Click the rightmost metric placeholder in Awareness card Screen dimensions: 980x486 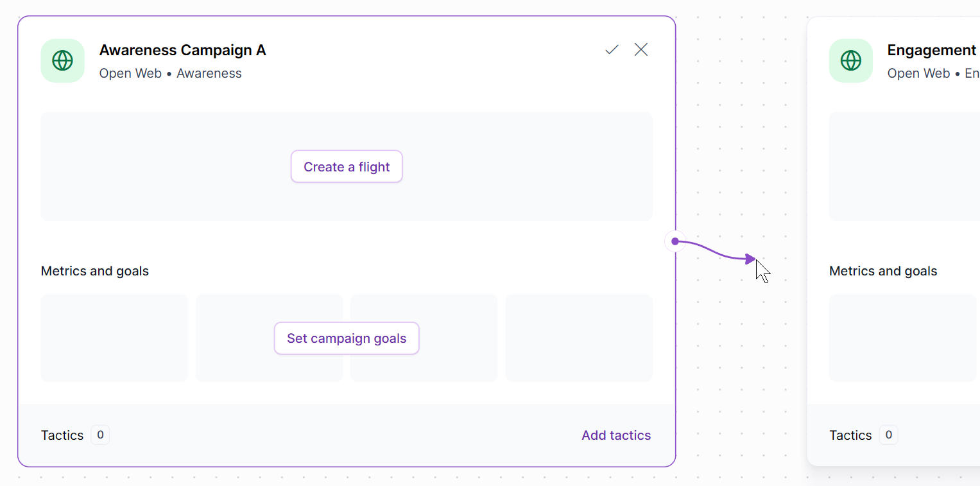point(579,338)
